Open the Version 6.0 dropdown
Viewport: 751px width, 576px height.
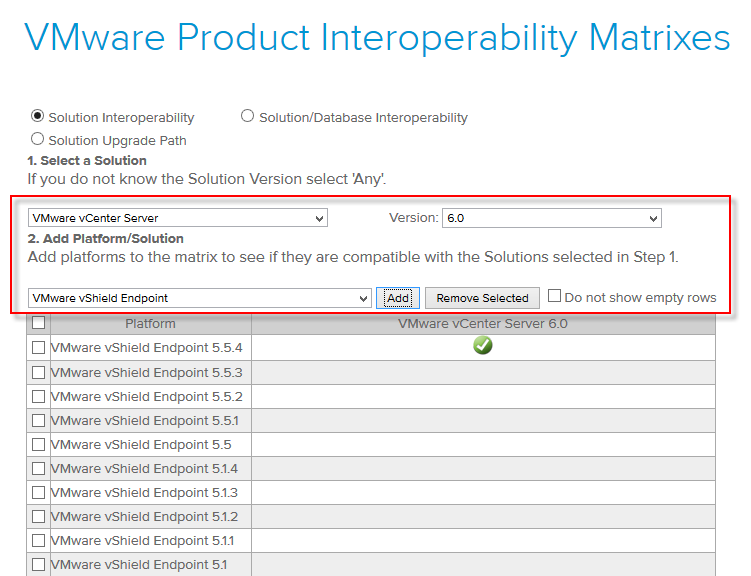pos(552,218)
